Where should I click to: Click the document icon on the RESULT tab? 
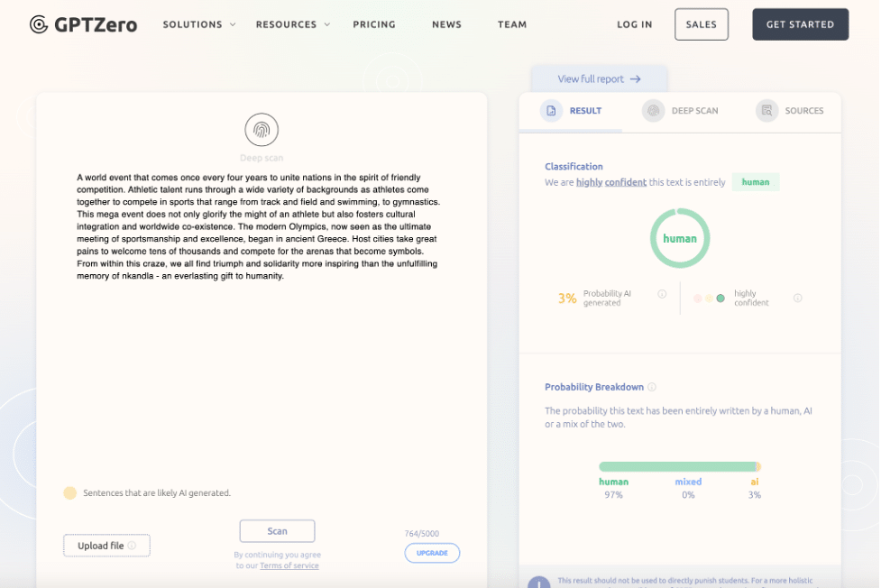point(553,110)
